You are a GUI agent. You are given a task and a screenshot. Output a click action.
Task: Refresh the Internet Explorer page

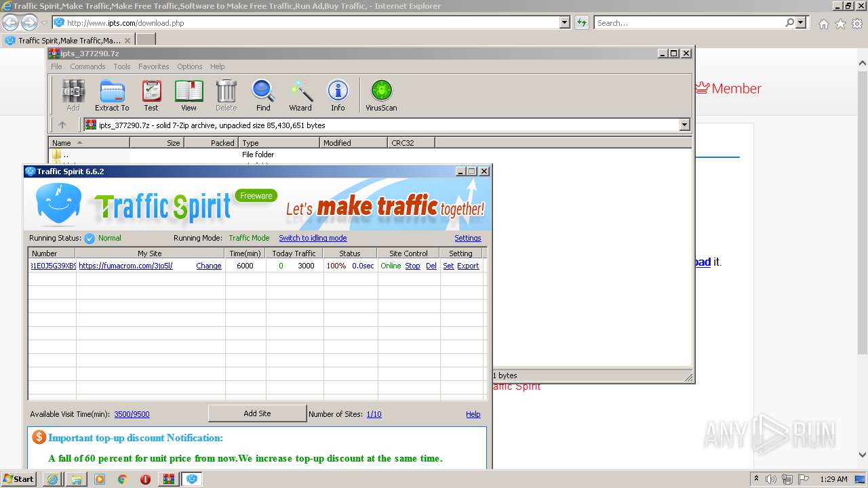click(x=581, y=23)
